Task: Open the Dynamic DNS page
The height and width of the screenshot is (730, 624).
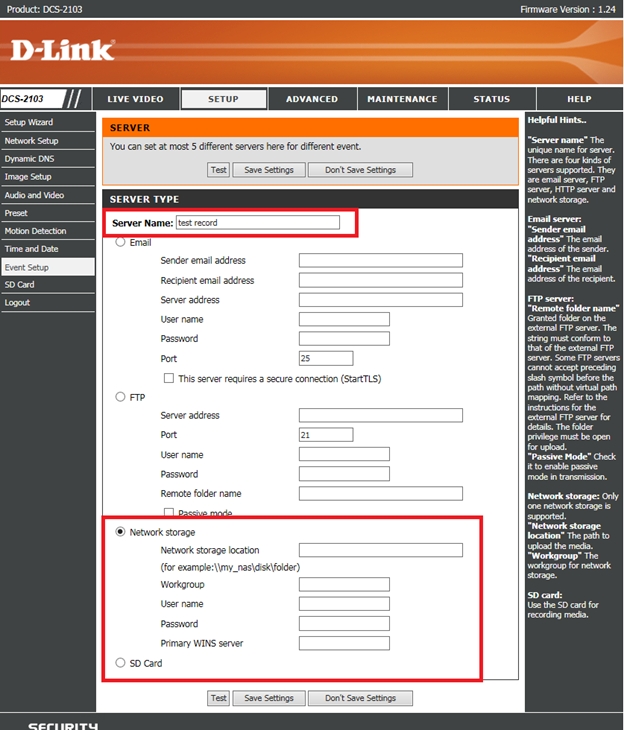Action: coord(28,159)
